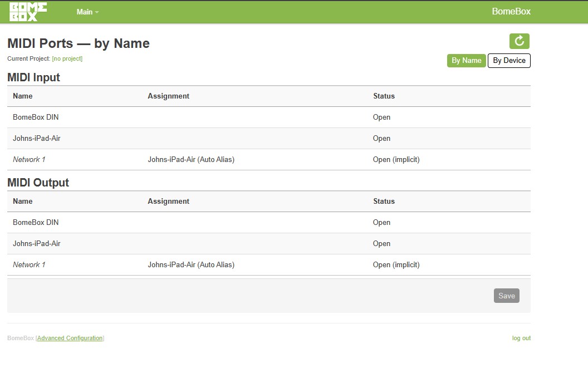Click the green refresh icon button
Image resolution: width=588 pixels, height=368 pixels.
519,41
